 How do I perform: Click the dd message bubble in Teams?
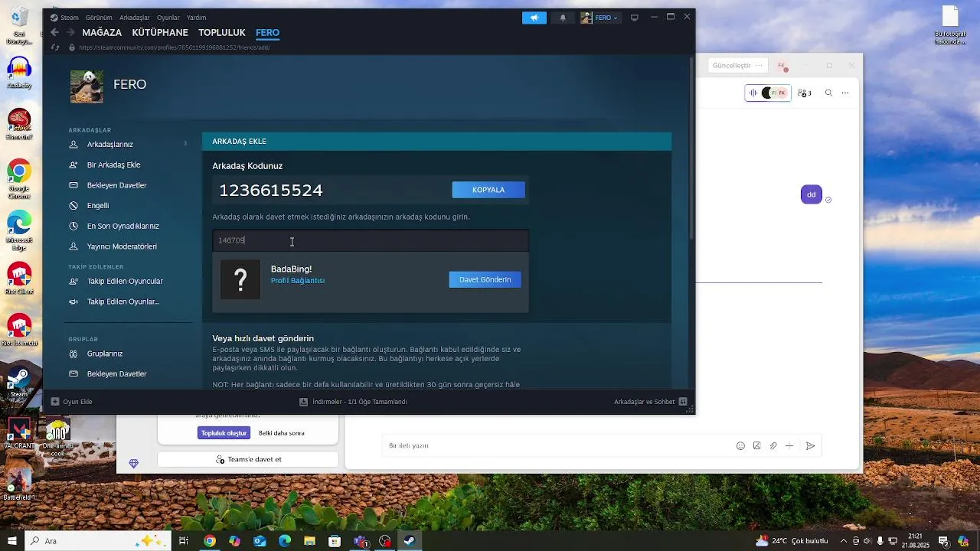click(x=812, y=194)
